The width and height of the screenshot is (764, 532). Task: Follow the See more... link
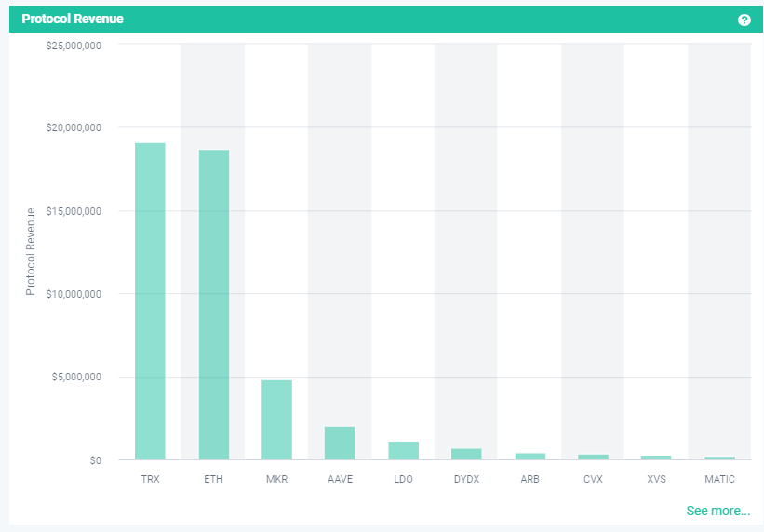(718, 511)
